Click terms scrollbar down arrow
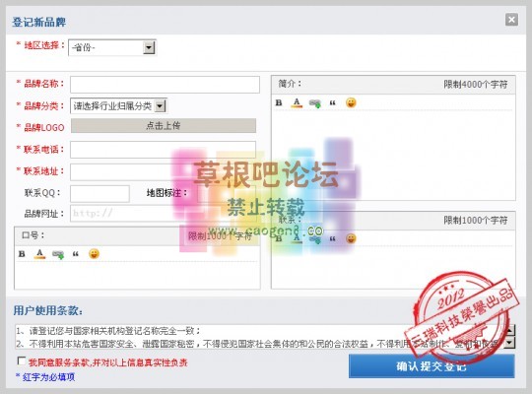Image resolution: width=532 pixels, height=394 pixels. [x=510, y=343]
